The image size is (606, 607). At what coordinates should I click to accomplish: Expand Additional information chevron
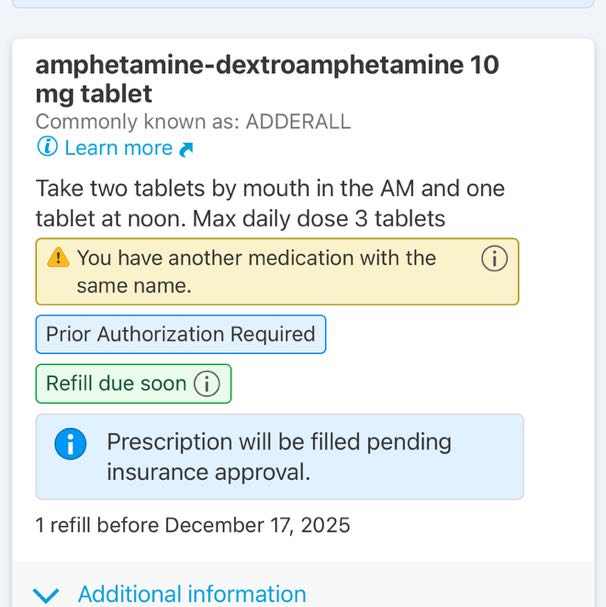pyautogui.click(x=46, y=595)
